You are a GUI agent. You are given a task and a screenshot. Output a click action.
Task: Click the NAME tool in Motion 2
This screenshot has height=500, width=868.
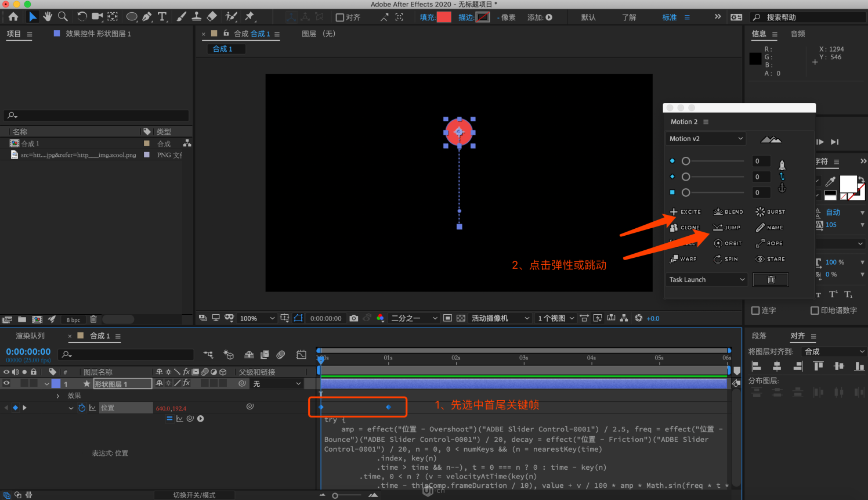(x=769, y=228)
